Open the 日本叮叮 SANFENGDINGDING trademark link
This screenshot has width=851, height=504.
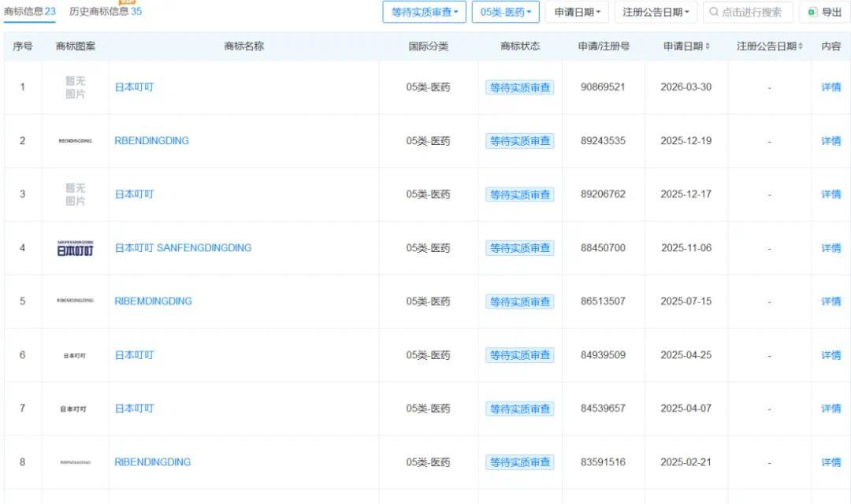point(183,248)
